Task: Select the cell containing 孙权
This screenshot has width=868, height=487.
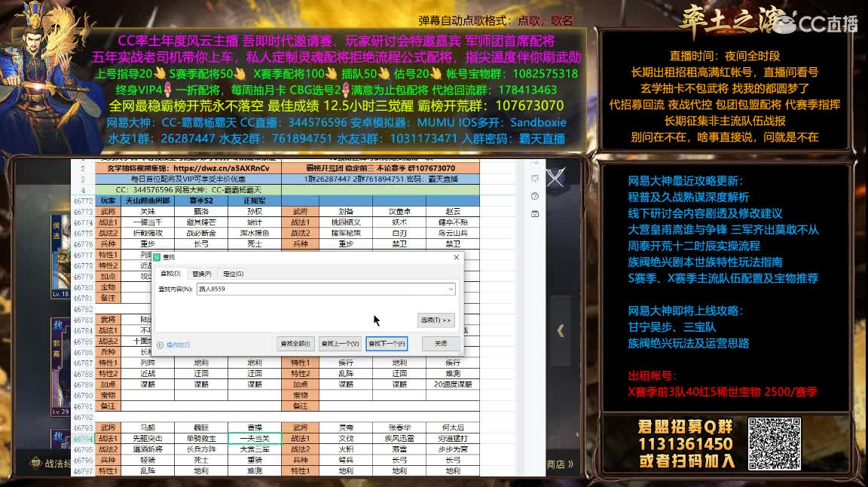Action: click(x=255, y=211)
